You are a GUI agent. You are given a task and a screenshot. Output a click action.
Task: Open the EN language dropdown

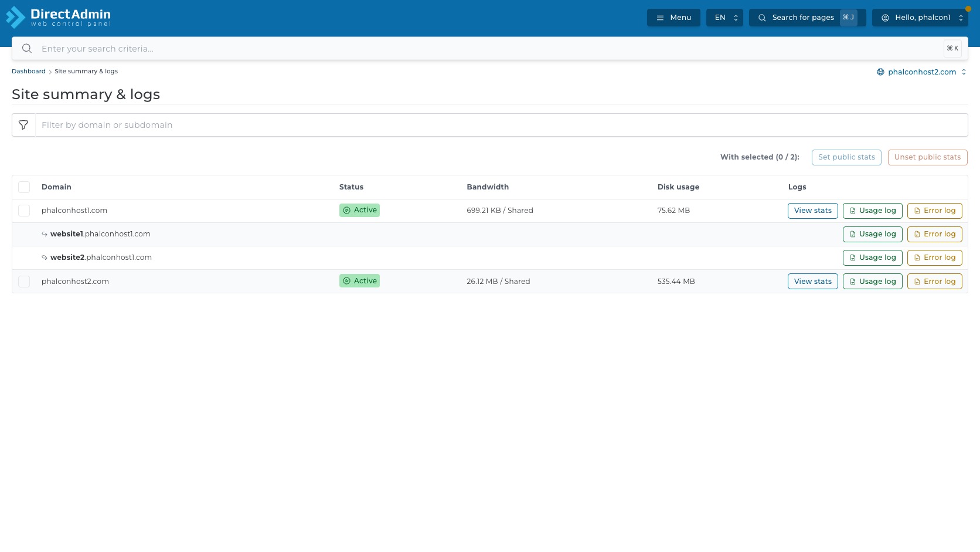(x=724, y=18)
